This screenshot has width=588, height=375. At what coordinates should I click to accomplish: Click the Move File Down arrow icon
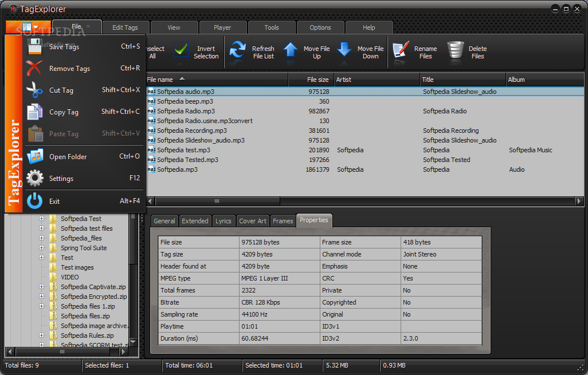[x=344, y=50]
